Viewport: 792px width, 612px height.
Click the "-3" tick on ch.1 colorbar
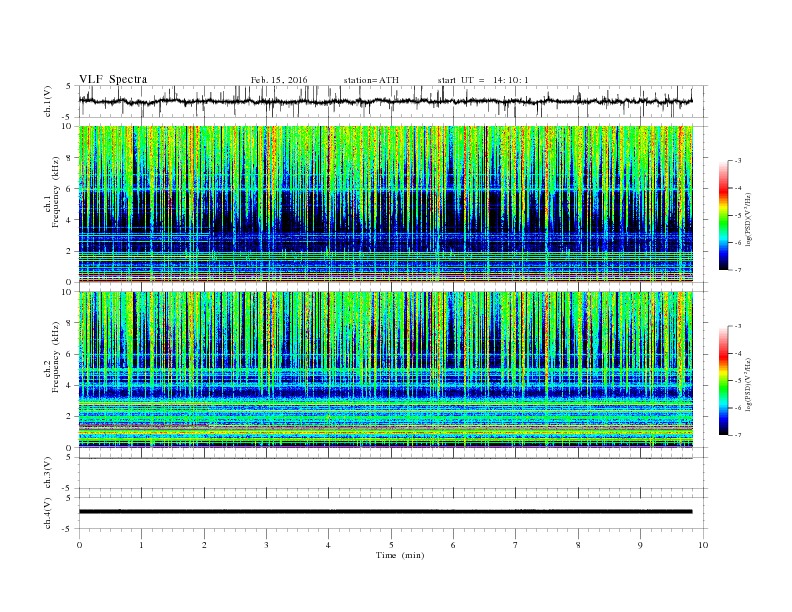tap(738, 161)
